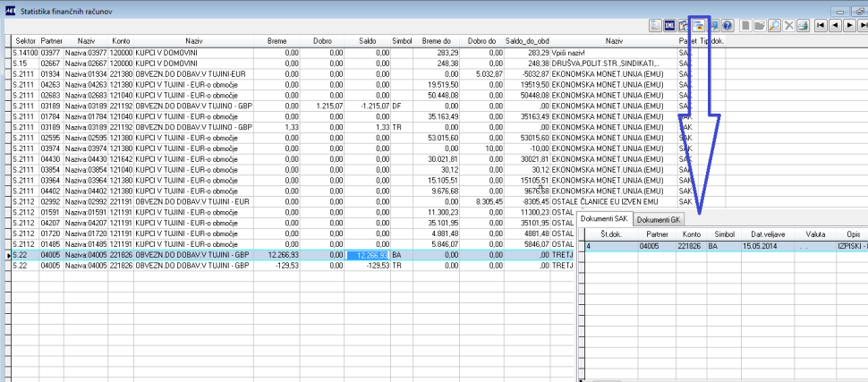The image size is (868, 382).
Task: Click the grey X delete icon
Action: [x=789, y=25]
